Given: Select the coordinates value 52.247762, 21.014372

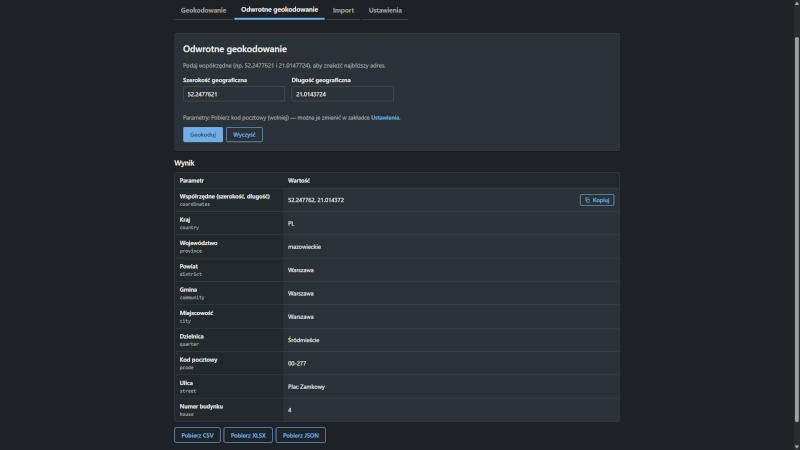Looking at the screenshot, I should pyautogui.click(x=316, y=200).
